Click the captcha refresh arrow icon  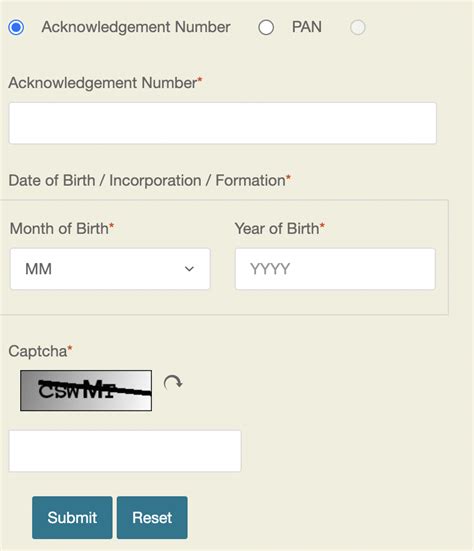173,383
